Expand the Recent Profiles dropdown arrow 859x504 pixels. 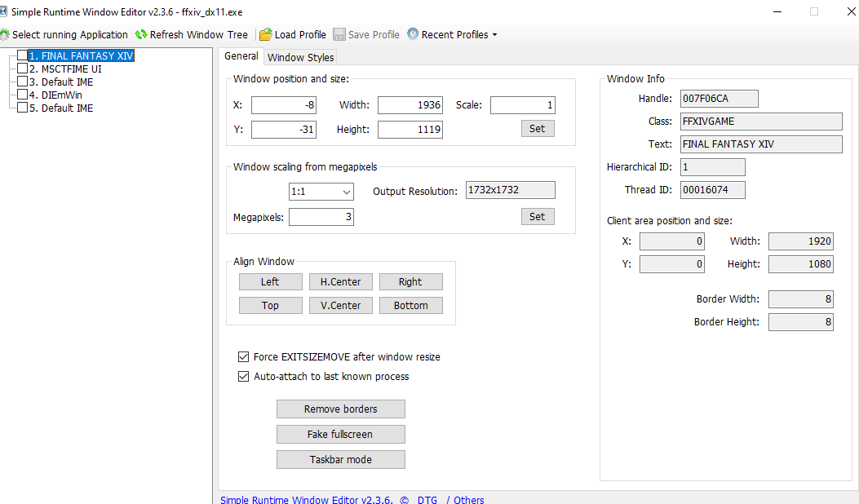click(494, 34)
